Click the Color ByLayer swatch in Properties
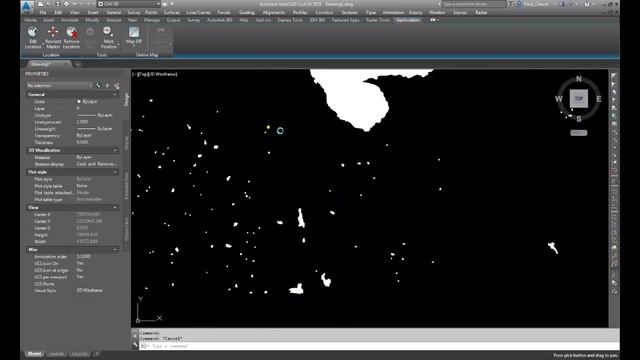Screen dimensions: 640x360 click(79, 101)
